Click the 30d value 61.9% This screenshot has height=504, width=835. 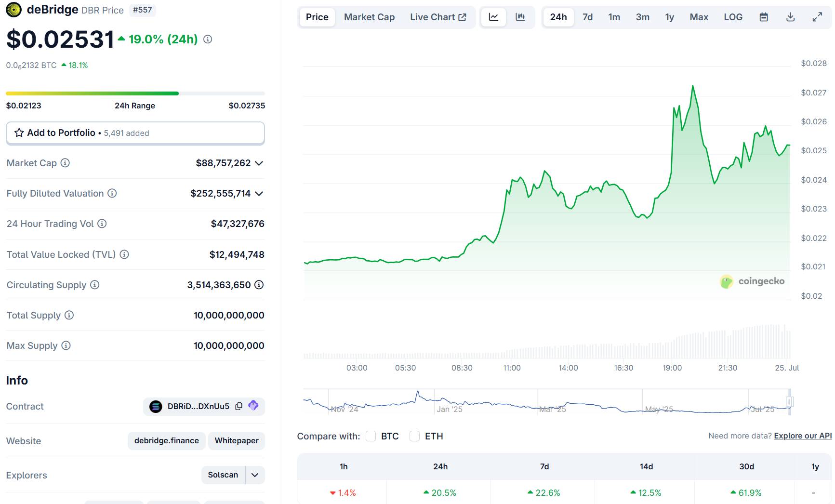[746, 493]
